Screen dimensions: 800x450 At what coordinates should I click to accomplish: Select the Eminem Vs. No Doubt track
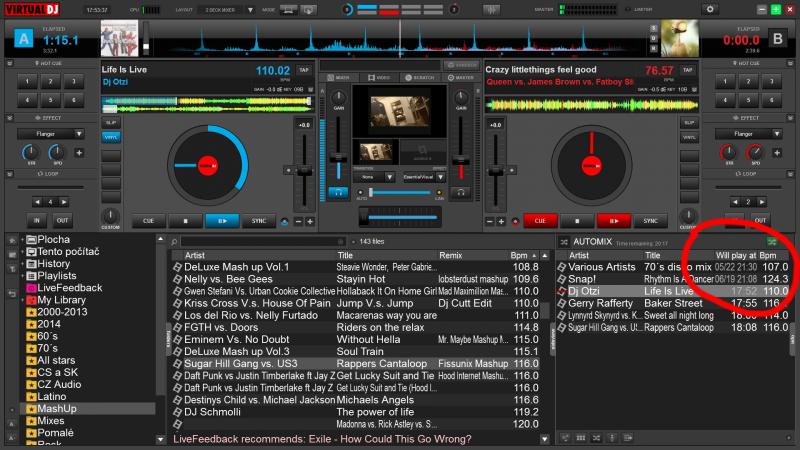coord(235,340)
